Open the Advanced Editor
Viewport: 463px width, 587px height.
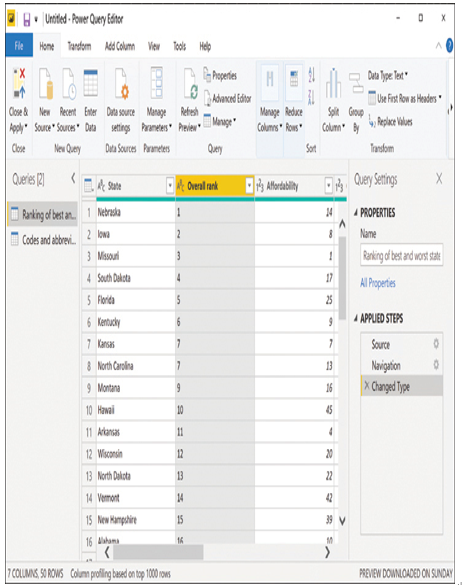[x=228, y=98]
